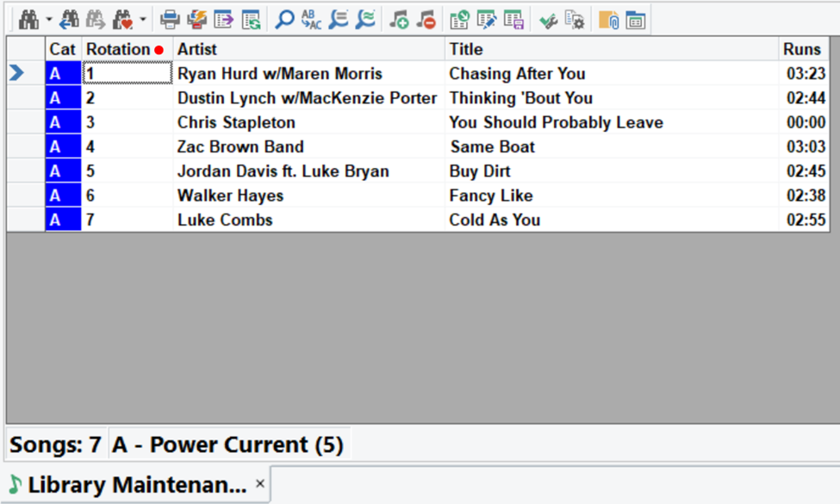Screen dimensions: 840x504
Task: Click the binoculars with blue back arrow
Action: pos(69,19)
